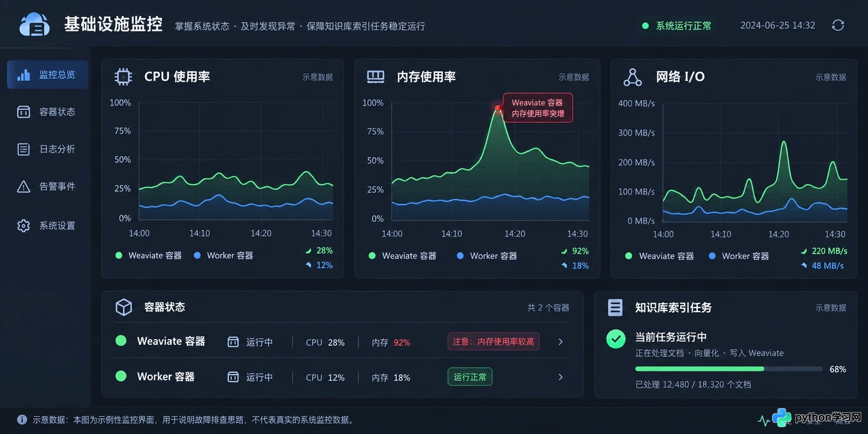Click 已处理 12,480 / 18,320 个文档 text

(693, 385)
